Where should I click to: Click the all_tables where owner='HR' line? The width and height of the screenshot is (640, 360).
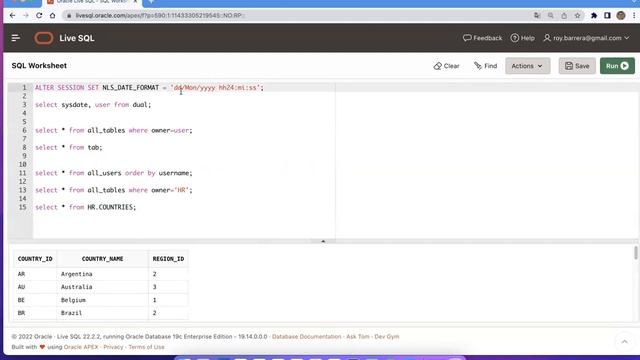113,190
